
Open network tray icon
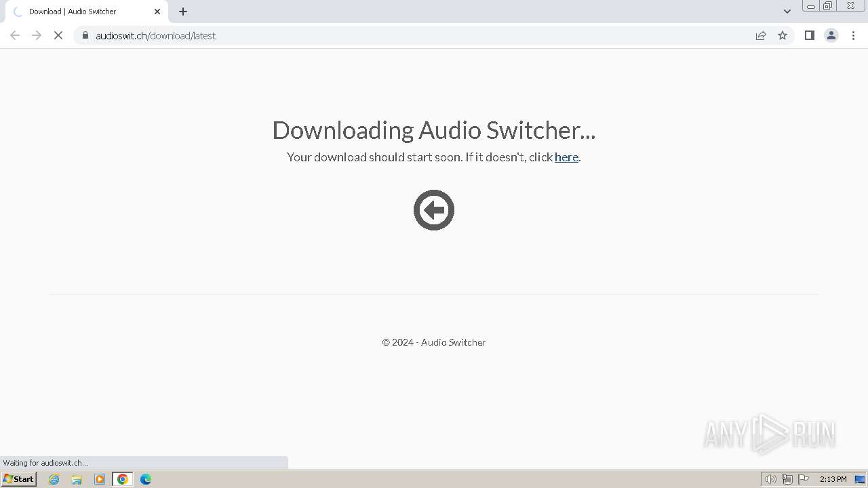point(787,479)
